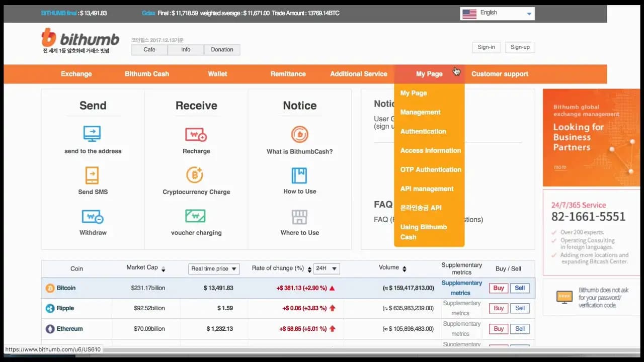644x362 pixels.
Task: Click the Ethereum red up arrow
Action: [x=332, y=329]
